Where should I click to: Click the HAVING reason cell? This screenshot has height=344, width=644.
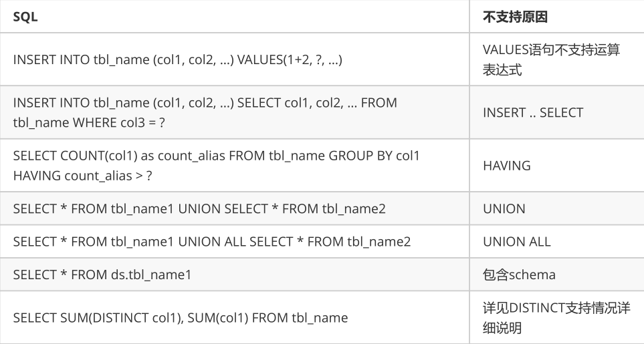click(557, 165)
